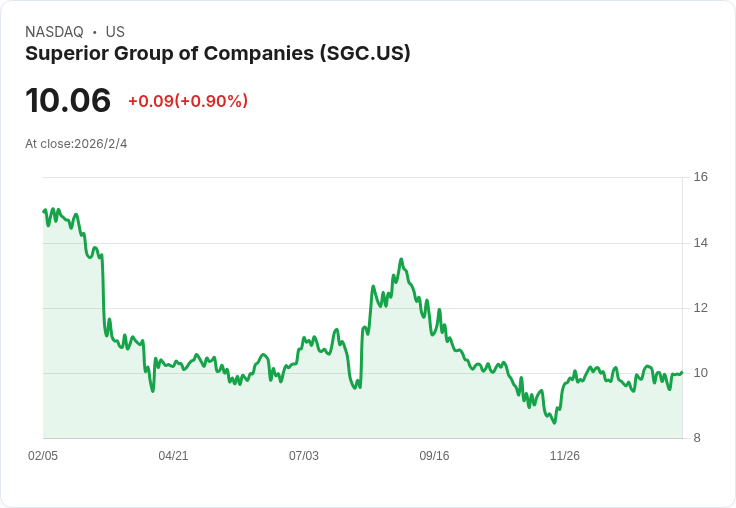The image size is (736, 508).
Task: Click the NASDAQ exchange label
Action: pos(54,32)
